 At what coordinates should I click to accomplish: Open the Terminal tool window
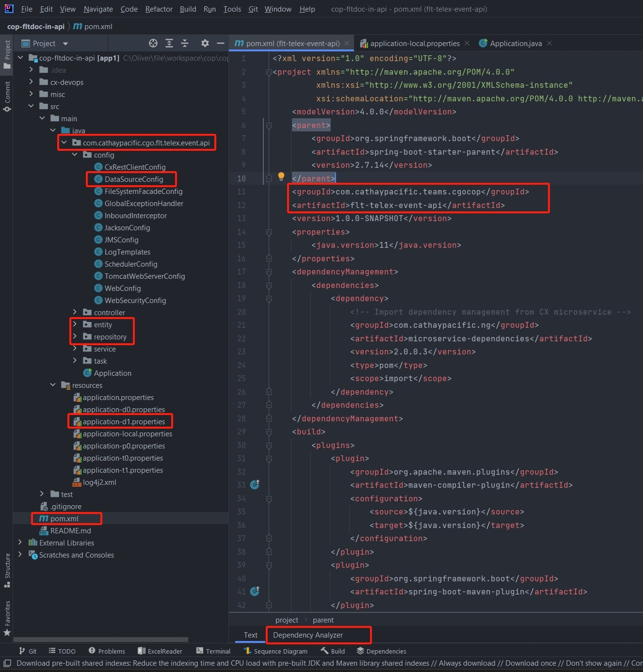click(213, 651)
